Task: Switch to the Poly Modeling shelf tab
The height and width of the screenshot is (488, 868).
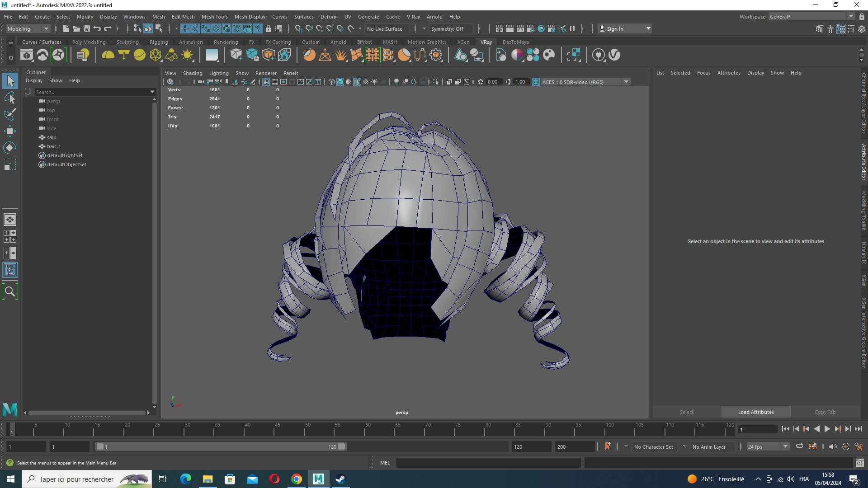Action: [x=89, y=42]
